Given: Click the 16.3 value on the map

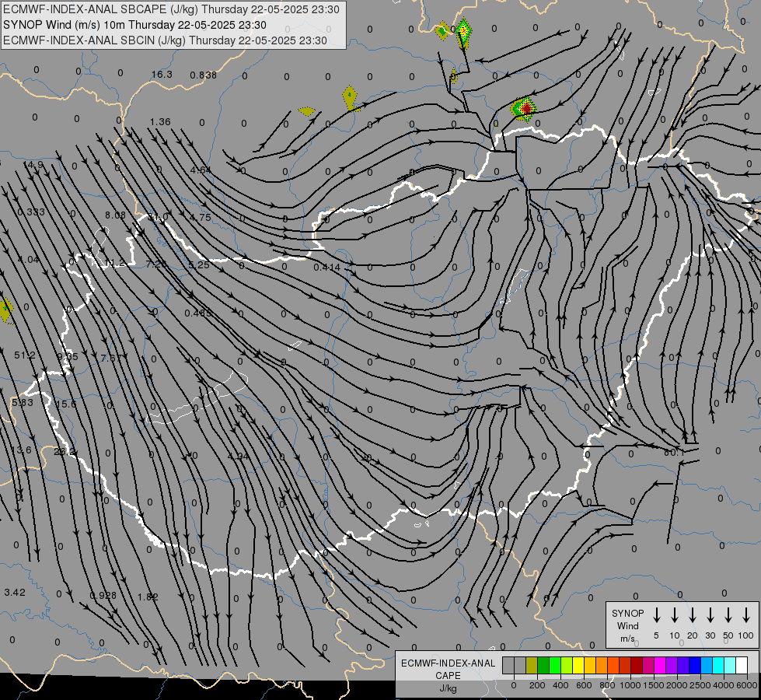Looking at the screenshot, I should tap(162, 75).
